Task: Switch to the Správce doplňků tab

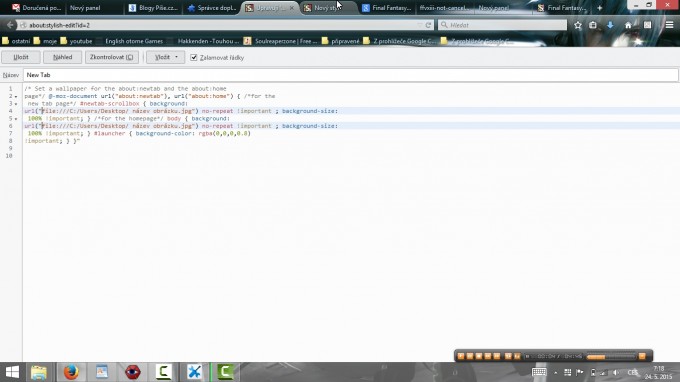Action: pyautogui.click(x=212, y=8)
